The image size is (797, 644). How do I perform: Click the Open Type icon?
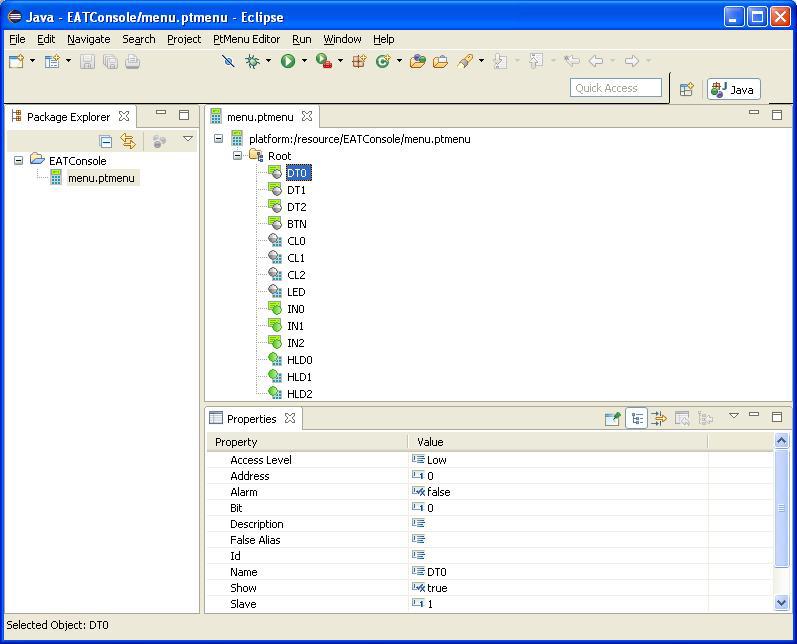click(417, 62)
